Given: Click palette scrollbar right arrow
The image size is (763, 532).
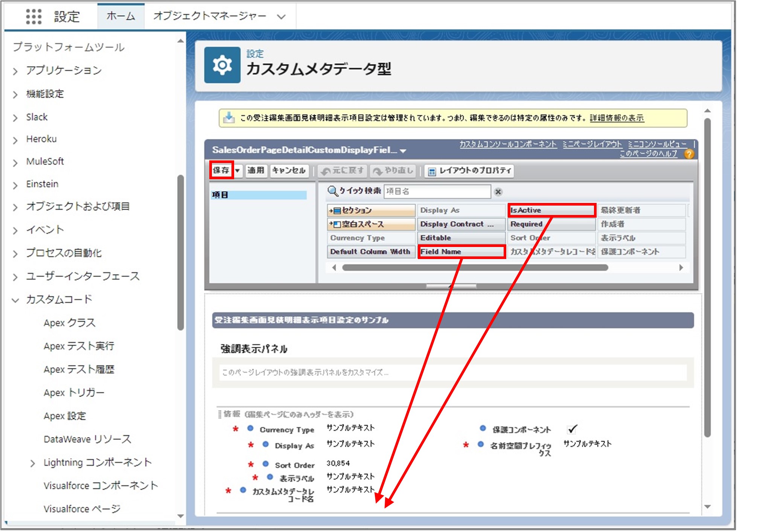Looking at the screenshot, I should 681,268.
